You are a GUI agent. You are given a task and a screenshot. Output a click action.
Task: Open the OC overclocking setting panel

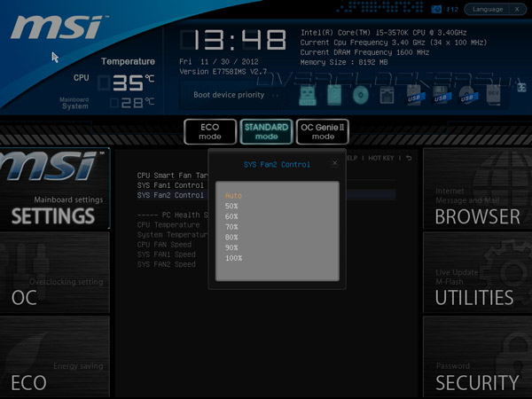click(55, 272)
